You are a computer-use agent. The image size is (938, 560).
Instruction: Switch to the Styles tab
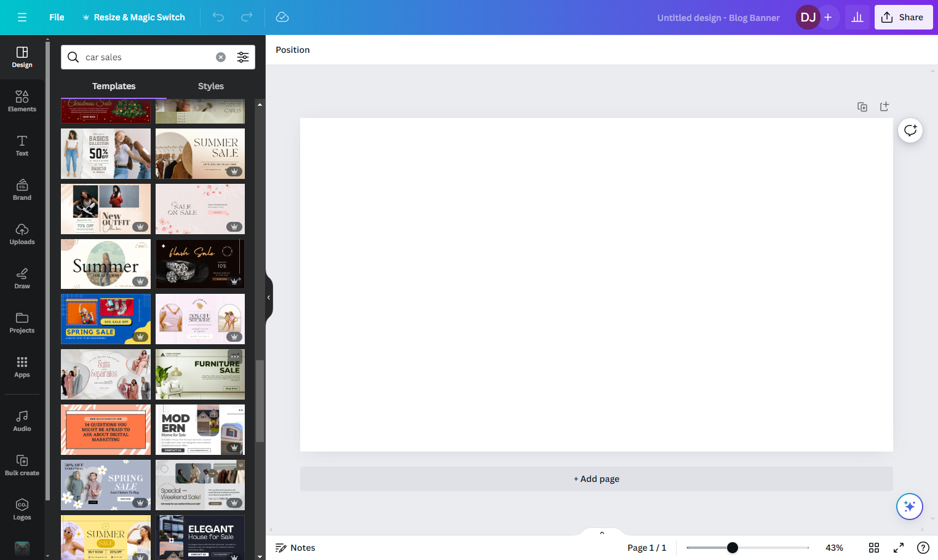click(211, 86)
